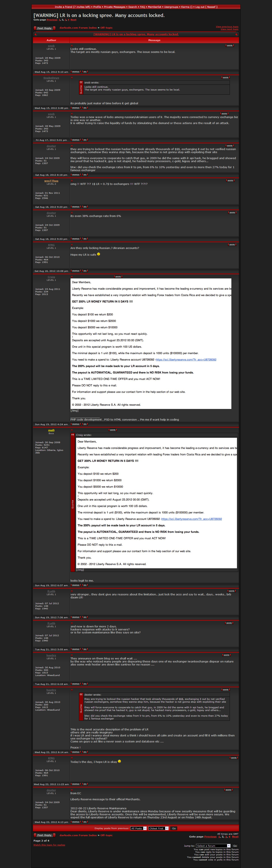Click top Post Reply button
Viewport: 272px width, 868px height.
[45, 28]
